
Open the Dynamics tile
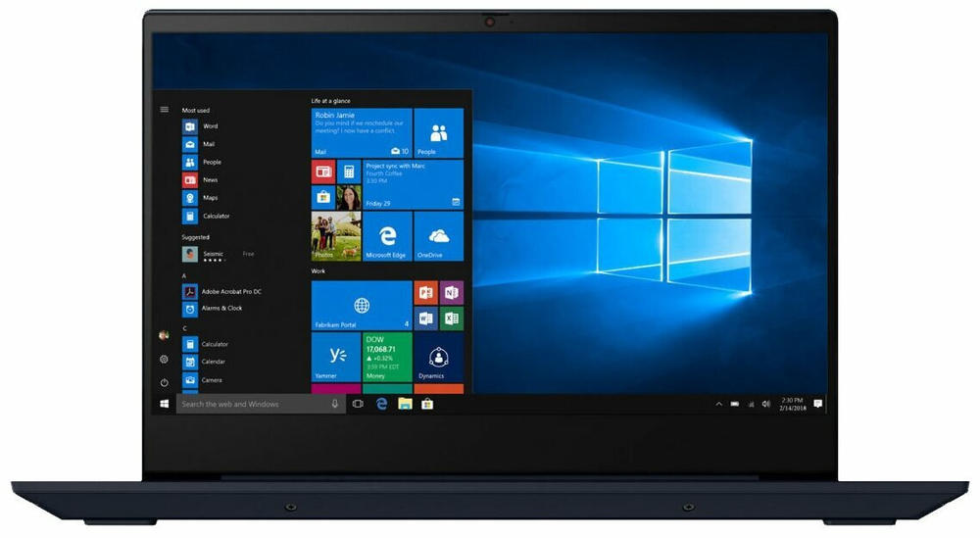(x=439, y=357)
